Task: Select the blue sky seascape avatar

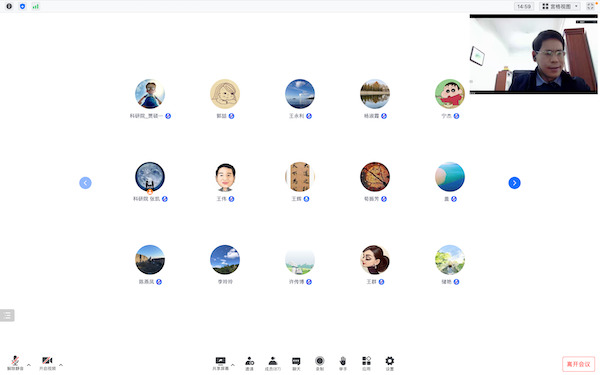Action: [300, 94]
